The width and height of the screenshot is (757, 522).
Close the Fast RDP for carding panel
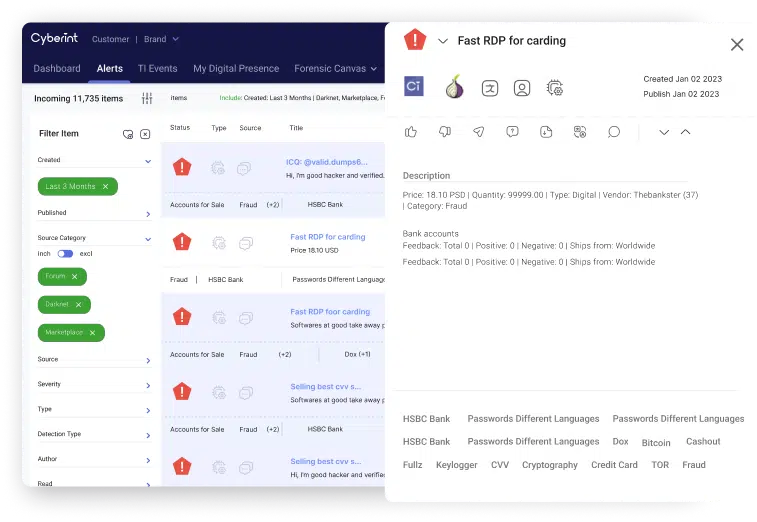point(737,45)
